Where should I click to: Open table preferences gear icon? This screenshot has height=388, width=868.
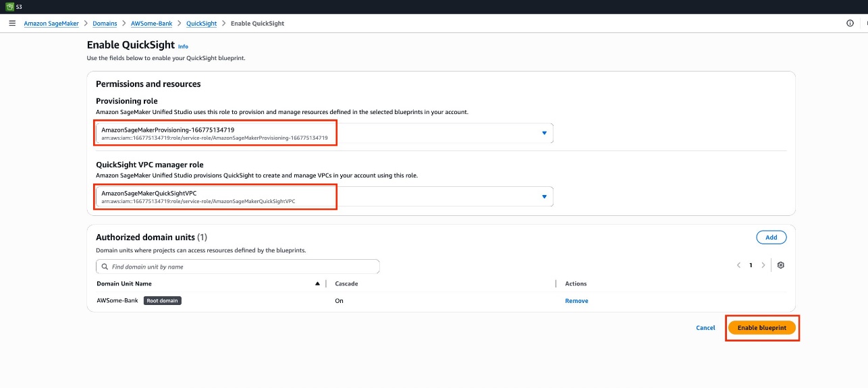click(781, 265)
